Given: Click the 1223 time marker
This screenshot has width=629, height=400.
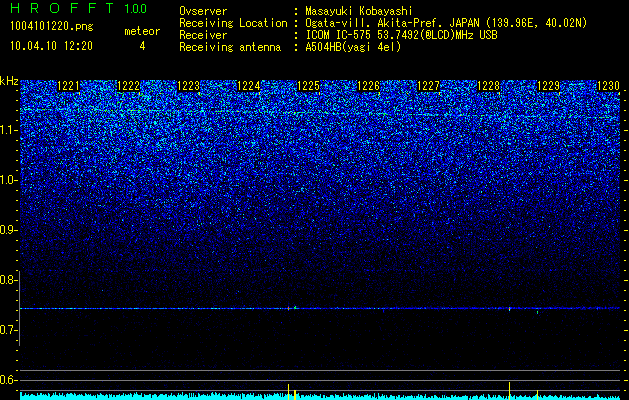Looking at the screenshot, I should tap(188, 86).
